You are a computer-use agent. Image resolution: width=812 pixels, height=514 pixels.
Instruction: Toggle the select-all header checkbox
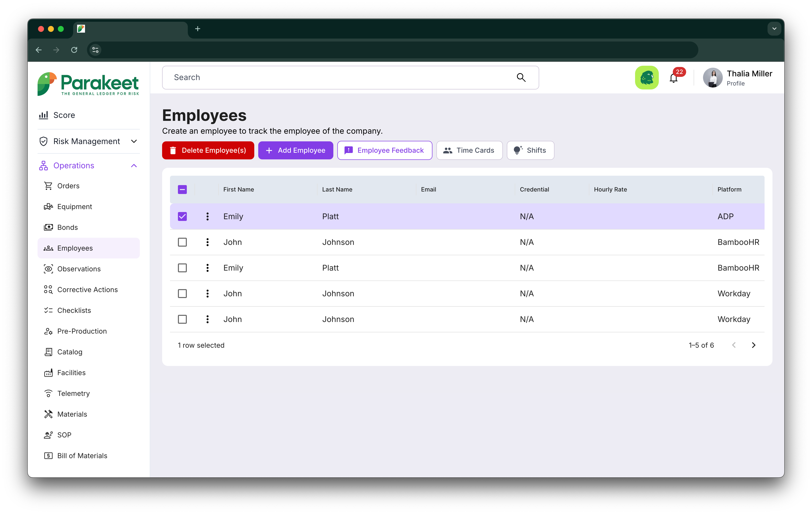[182, 190]
